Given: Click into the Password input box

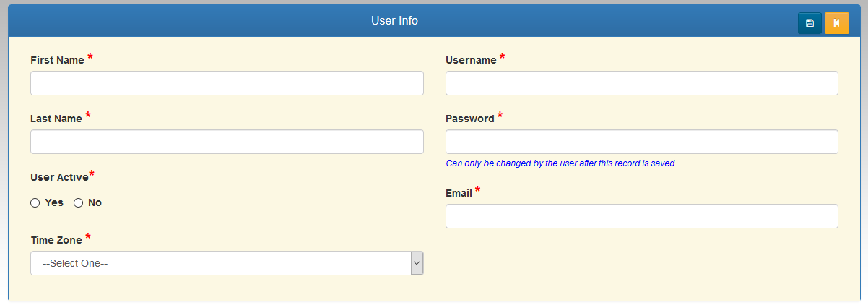Looking at the screenshot, I should (x=642, y=142).
